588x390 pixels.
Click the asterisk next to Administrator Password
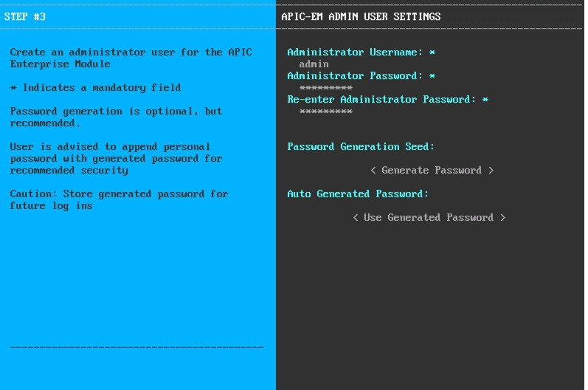[432, 76]
